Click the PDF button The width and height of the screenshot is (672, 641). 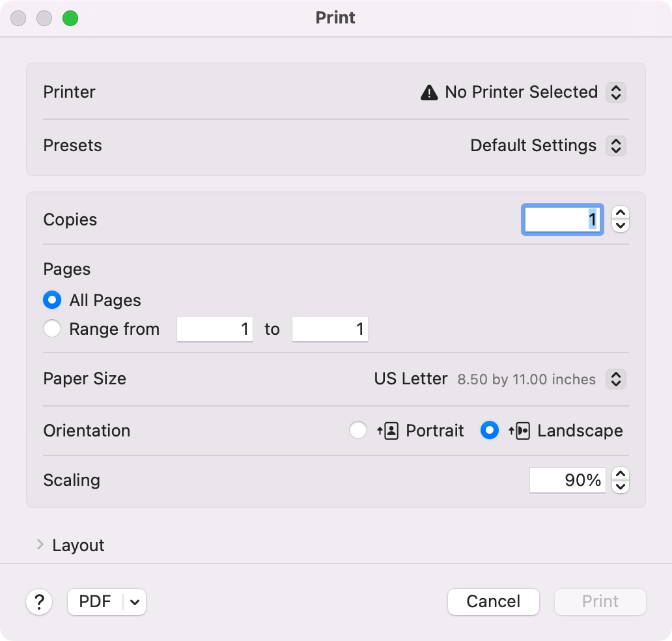[x=95, y=602]
